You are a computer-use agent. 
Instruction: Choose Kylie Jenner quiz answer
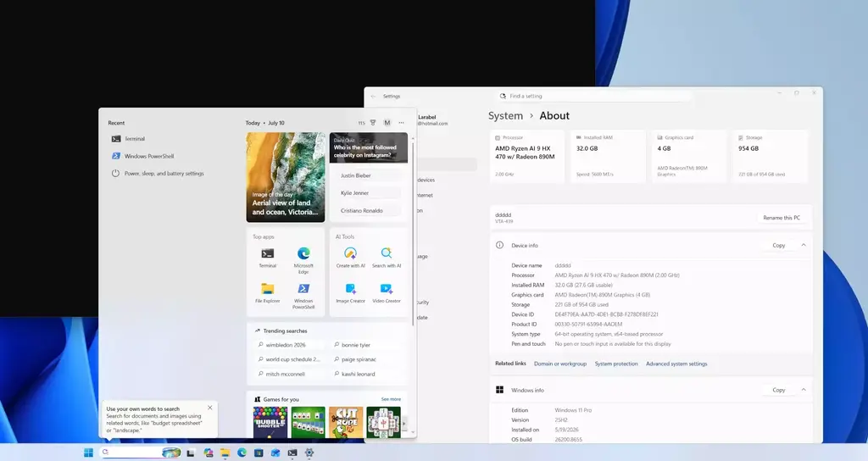[x=368, y=193]
